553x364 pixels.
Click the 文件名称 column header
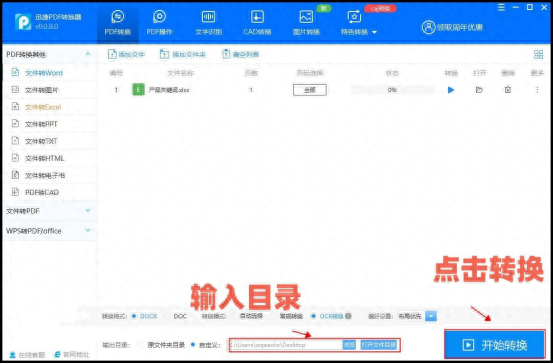180,73
